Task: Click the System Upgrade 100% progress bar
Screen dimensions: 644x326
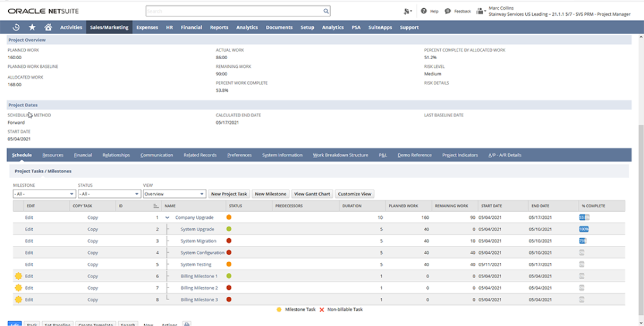Action: 583,229
